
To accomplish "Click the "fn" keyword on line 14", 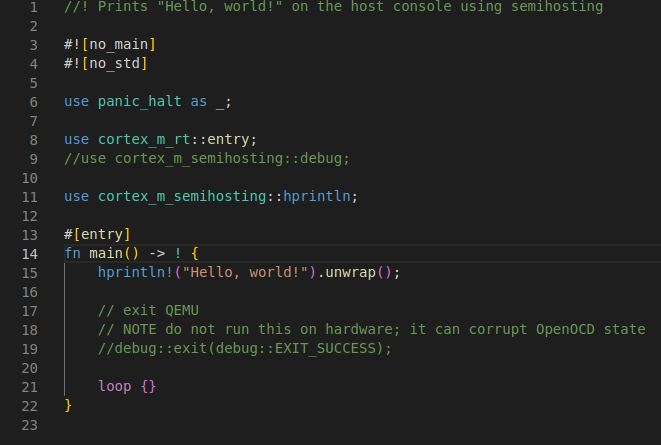I will tap(72, 253).
